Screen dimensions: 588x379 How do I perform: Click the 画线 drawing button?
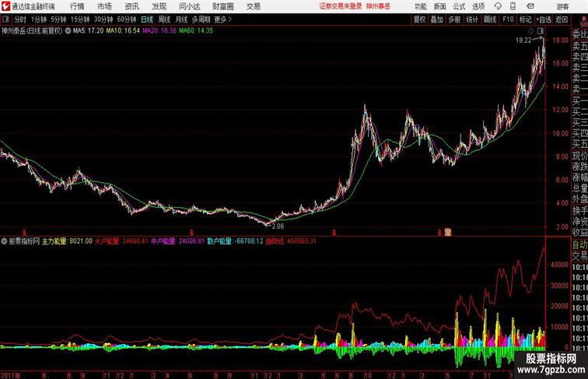[490, 19]
